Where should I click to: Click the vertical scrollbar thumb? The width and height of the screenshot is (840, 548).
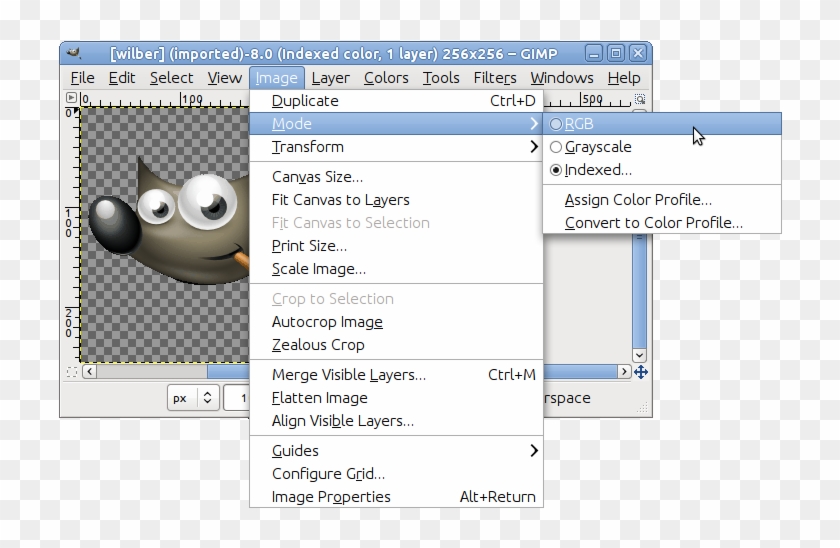(639, 291)
